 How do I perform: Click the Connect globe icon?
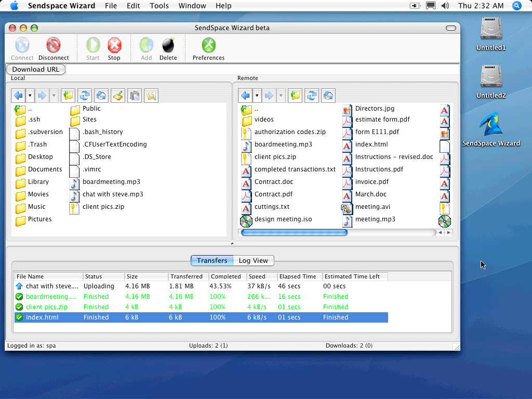tap(22, 45)
